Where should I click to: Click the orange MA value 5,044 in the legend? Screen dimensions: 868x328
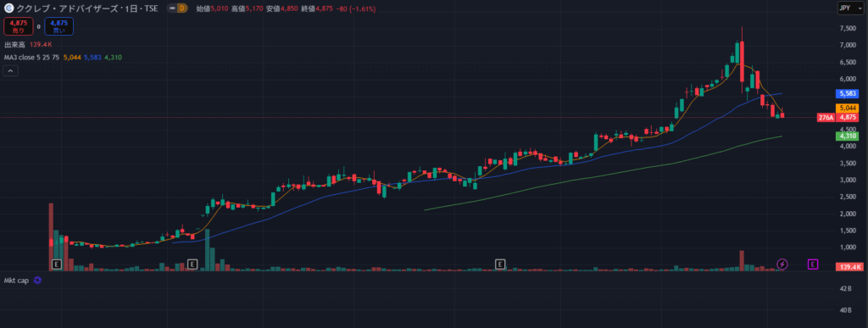click(72, 57)
